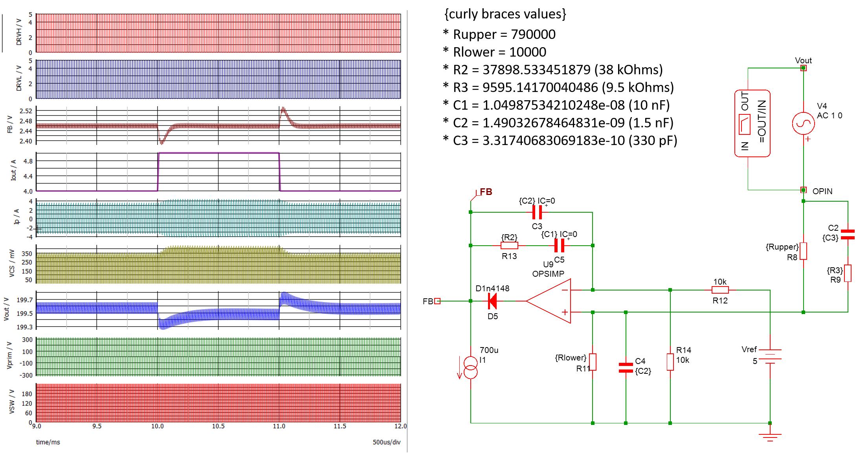
Task: Click the R3 = 9595.14170040486 text line
Action: tap(558, 88)
